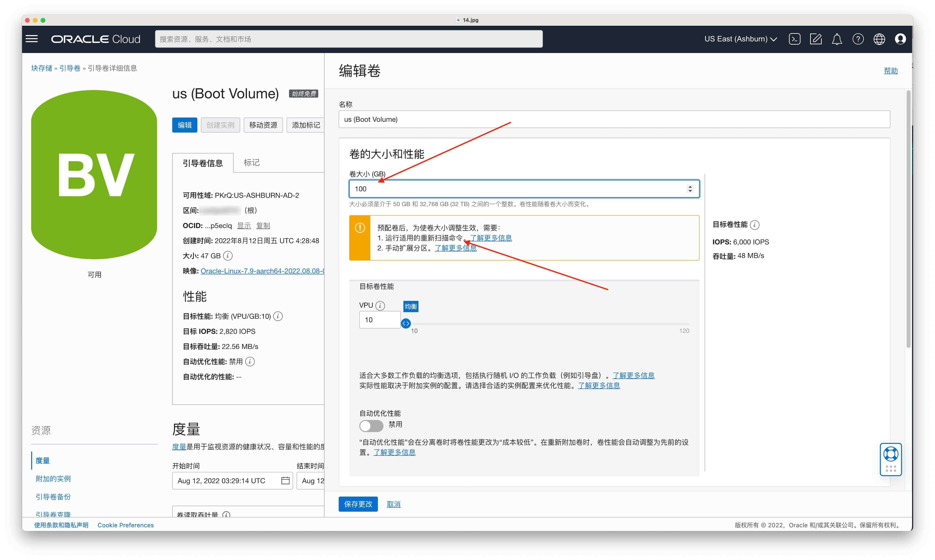Screen dimensions: 935x560
Task: Click the 添加标记 button
Action: click(306, 125)
